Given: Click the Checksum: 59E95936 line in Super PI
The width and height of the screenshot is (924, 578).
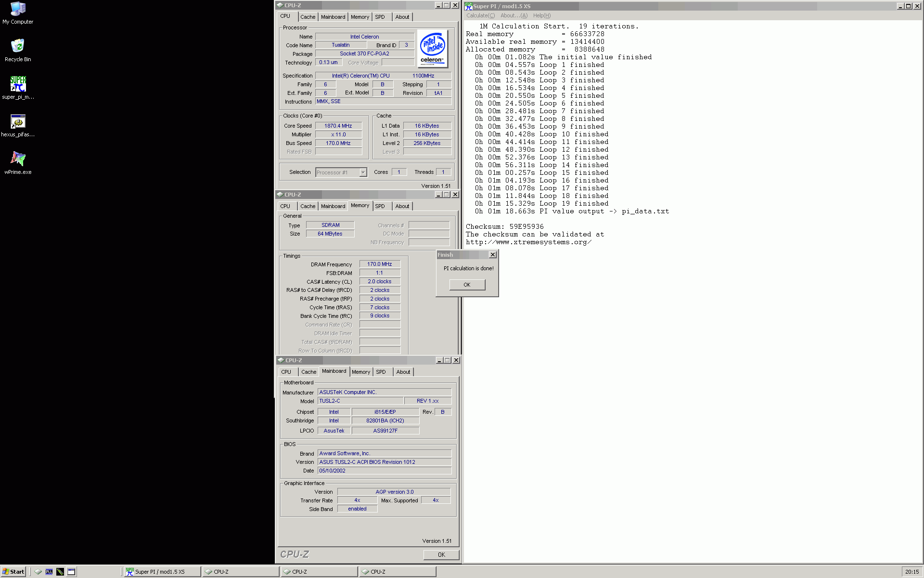Looking at the screenshot, I should point(505,226).
